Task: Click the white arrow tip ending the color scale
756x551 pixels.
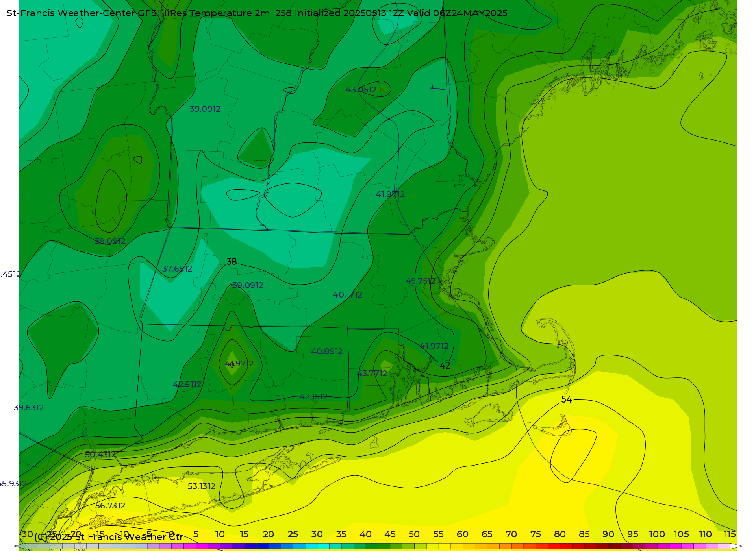Action: tap(736, 546)
